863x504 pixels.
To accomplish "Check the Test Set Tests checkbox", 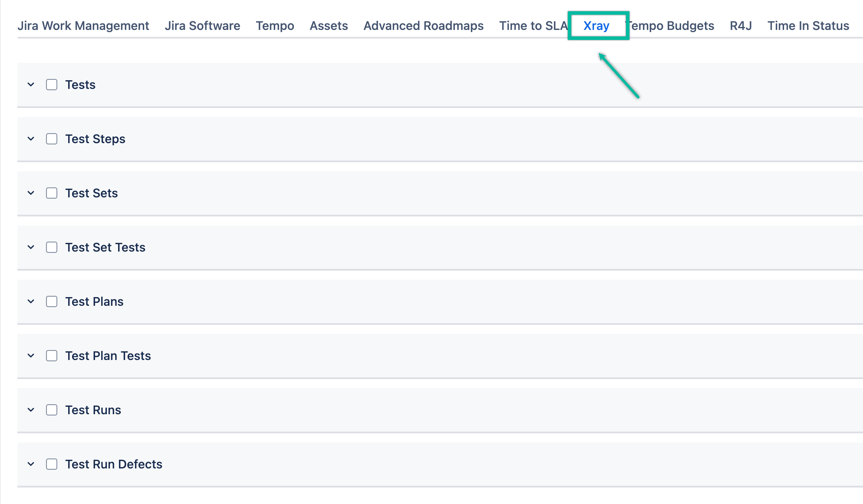I will pos(51,247).
